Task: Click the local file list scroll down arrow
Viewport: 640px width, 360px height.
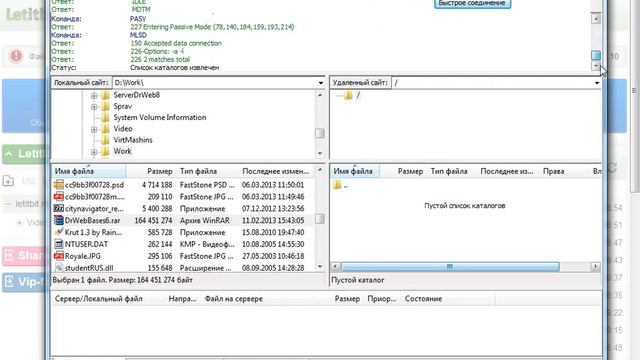Action: pyautogui.click(x=320, y=267)
